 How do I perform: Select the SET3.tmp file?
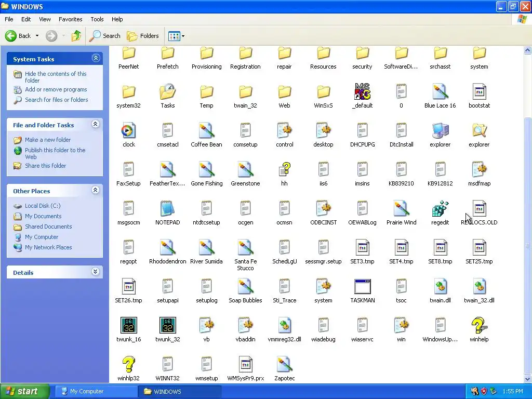pos(362,247)
